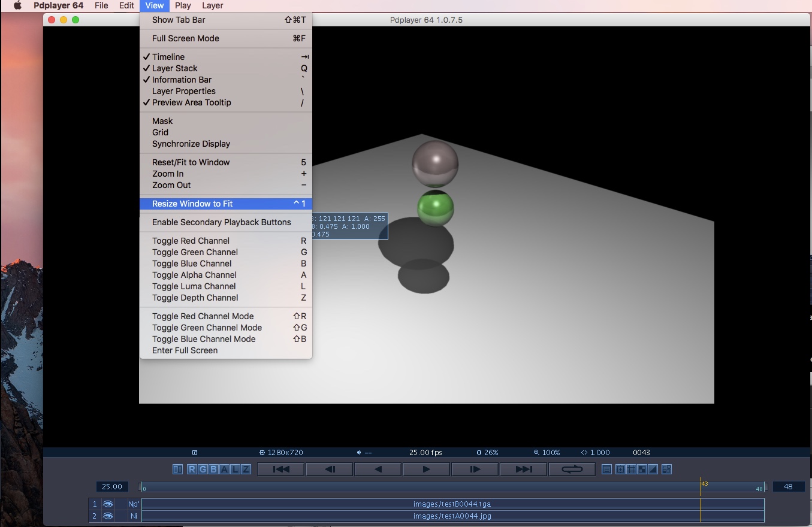812x527 pixels.
Task: Toggle the depth channel Z button
Action: pyautogui.click(x=246, y=470)
